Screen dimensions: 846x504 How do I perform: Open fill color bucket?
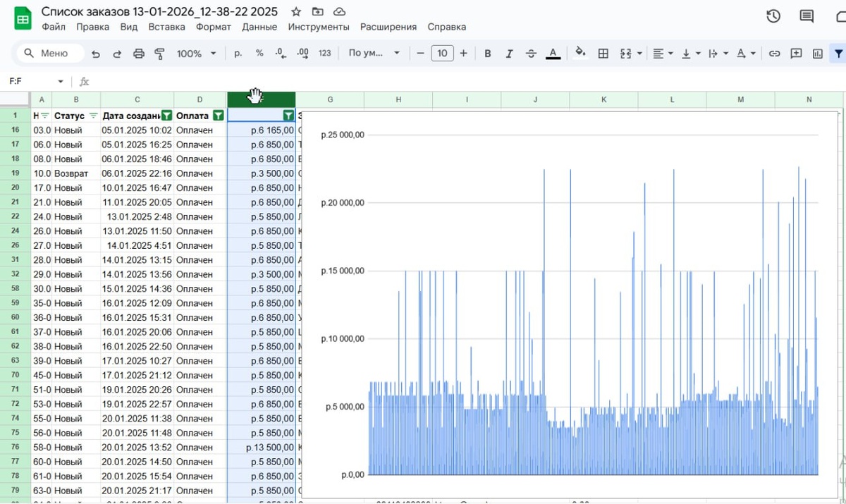(x=580, y=54)
